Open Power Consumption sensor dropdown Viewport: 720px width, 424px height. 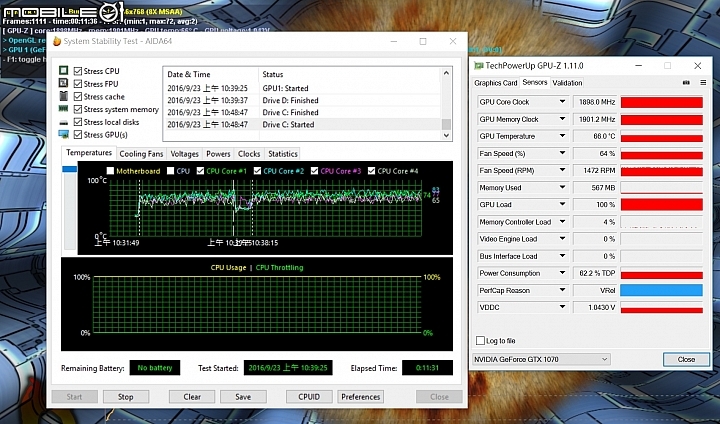(x=562, y=273)
